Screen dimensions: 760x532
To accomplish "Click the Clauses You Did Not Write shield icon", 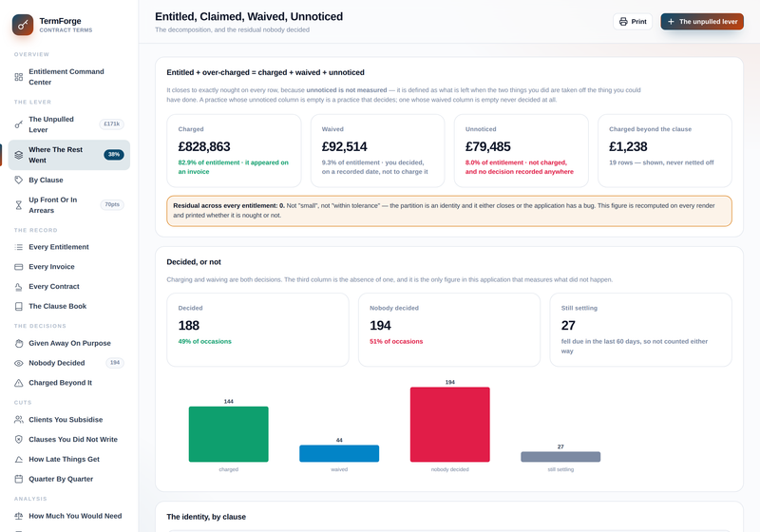I will [x=18, y=440].
